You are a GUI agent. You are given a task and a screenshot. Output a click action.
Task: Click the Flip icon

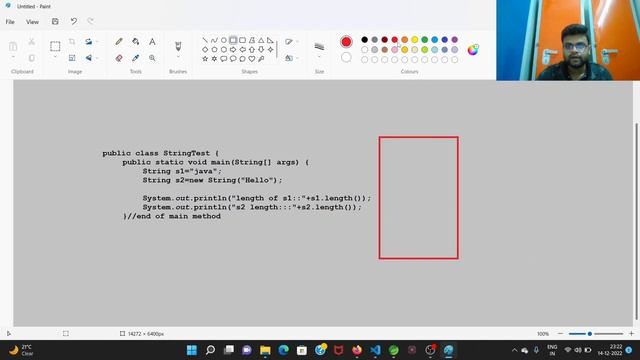pyautogui.click(x=89, y=58)
